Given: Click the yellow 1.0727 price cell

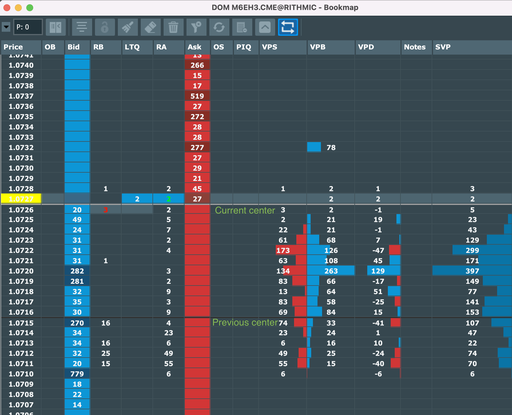Looking at the screenshot, I should (x=21, y=199).
